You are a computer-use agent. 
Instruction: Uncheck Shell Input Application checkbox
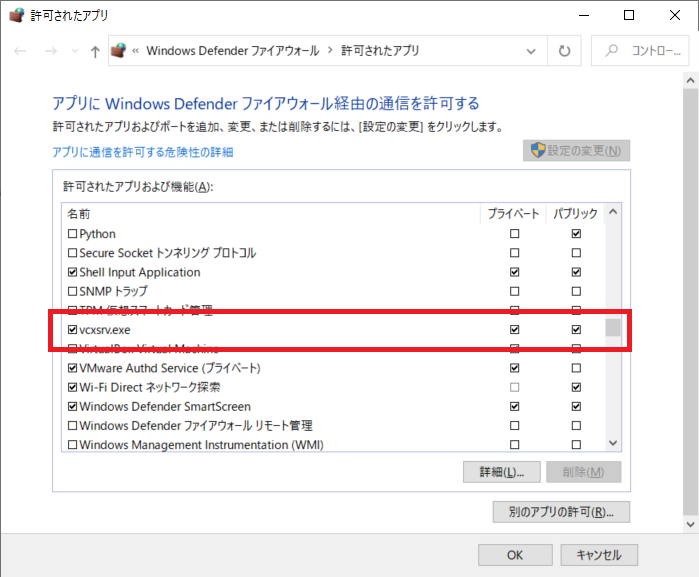[x=72, y=272]
